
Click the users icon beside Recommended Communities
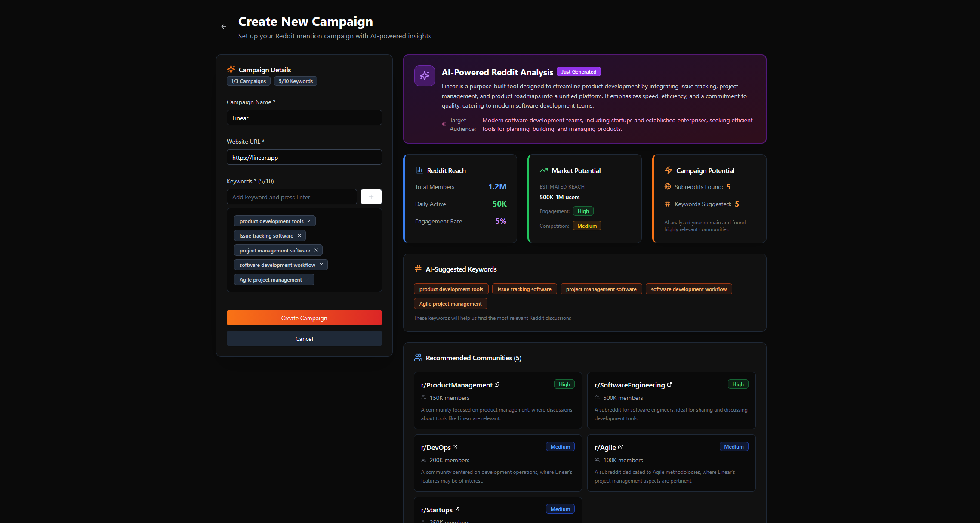click(x=417, y=357)
